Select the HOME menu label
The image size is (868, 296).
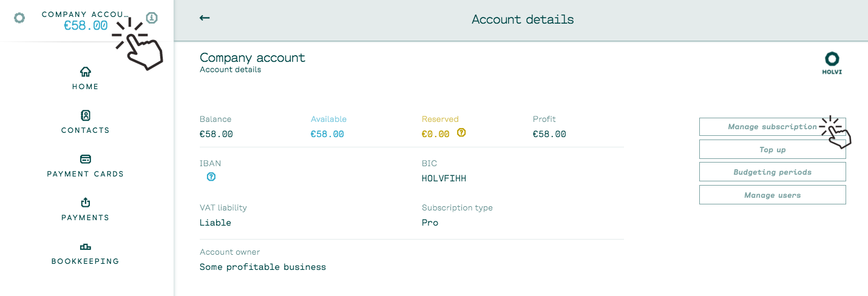click(86, 87)
